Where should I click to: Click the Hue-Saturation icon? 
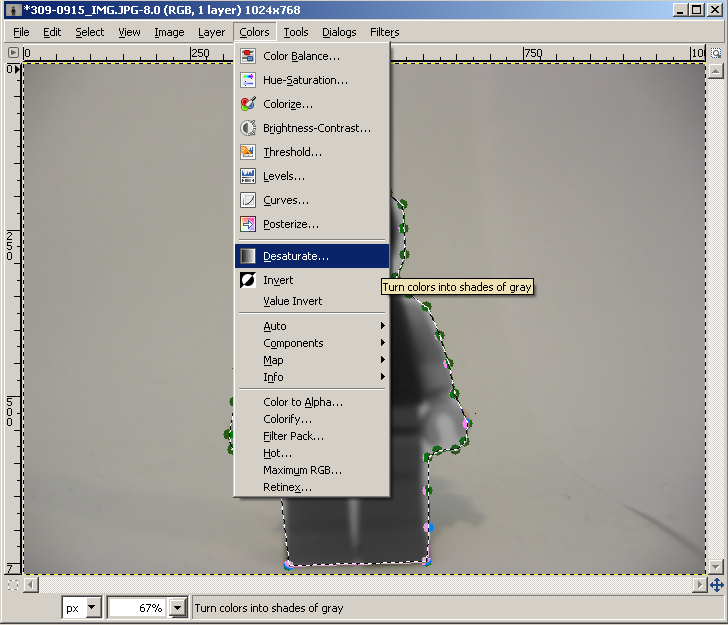pos(247,80)
